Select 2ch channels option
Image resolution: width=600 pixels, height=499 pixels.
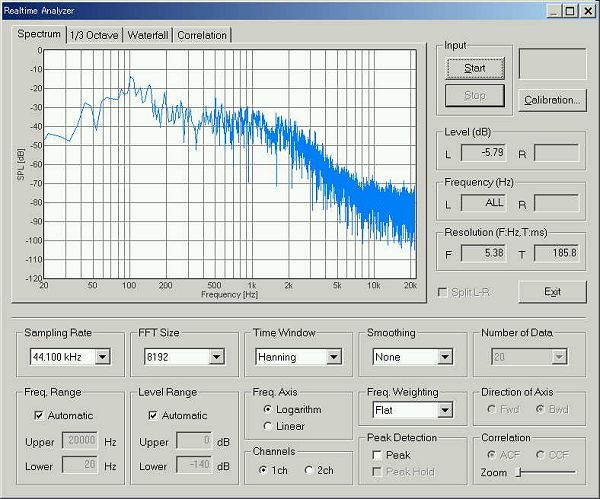point(309,470)
